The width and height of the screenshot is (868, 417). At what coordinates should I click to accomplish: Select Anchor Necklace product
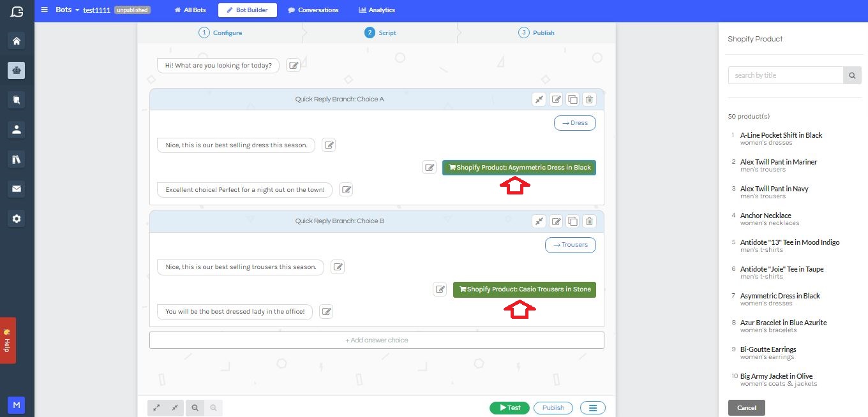(x=766, y=216)
